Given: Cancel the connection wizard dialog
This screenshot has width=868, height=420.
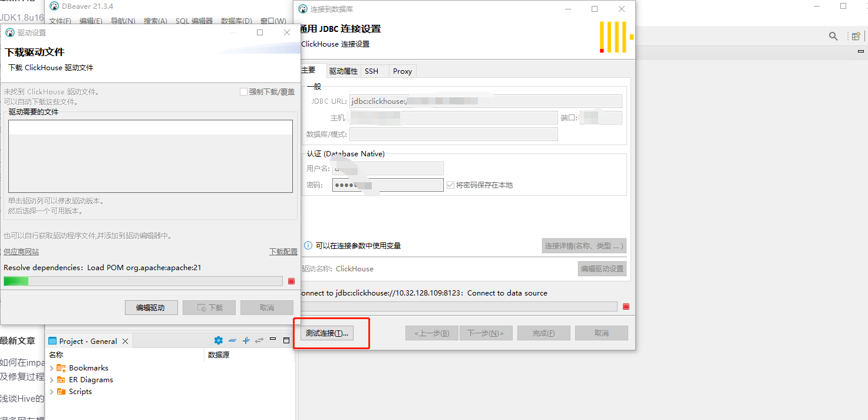Looking at the screenshot, I should pyautogui.click(x=602, y=333).
